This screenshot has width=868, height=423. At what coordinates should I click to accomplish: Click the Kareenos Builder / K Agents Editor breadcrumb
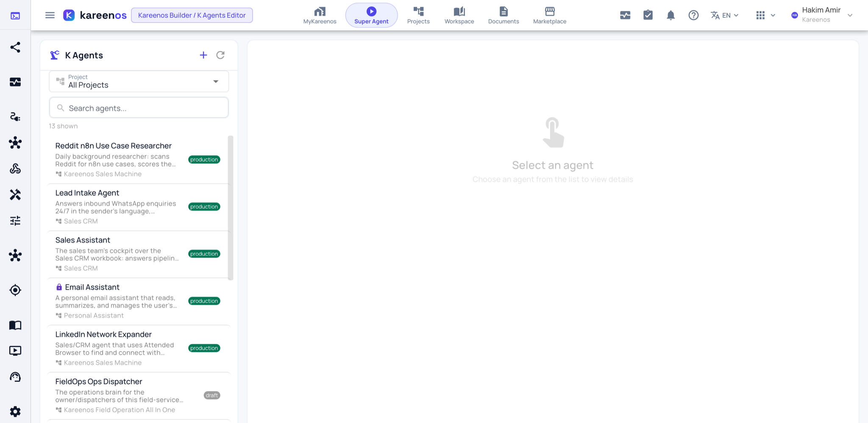pyautogui.click(x=192, y=15)
